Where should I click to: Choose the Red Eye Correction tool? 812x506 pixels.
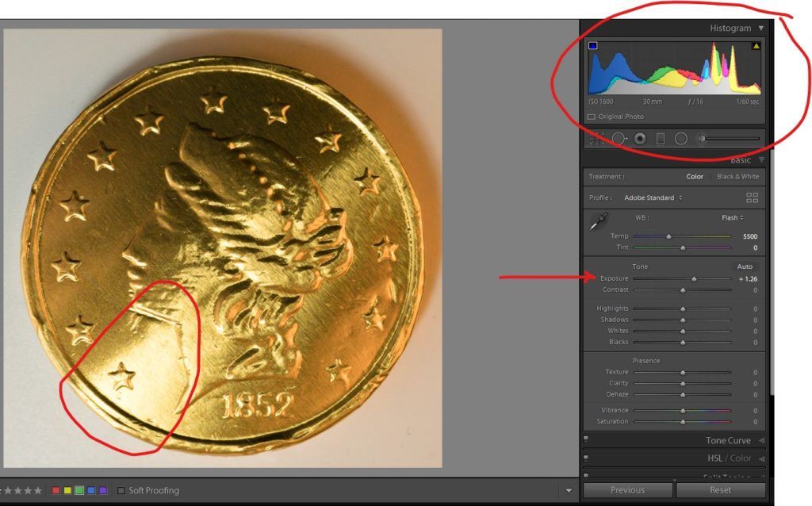pyautogui.click(x=640, y=139)
